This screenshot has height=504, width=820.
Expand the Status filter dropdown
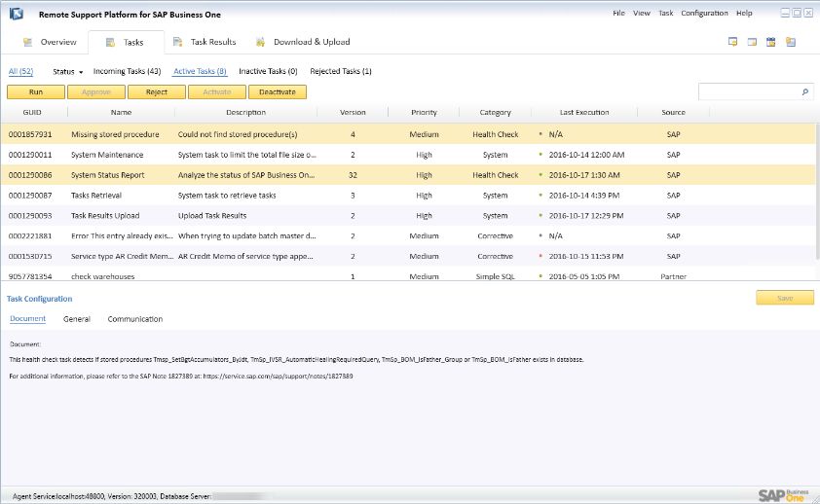click(67, 72)
